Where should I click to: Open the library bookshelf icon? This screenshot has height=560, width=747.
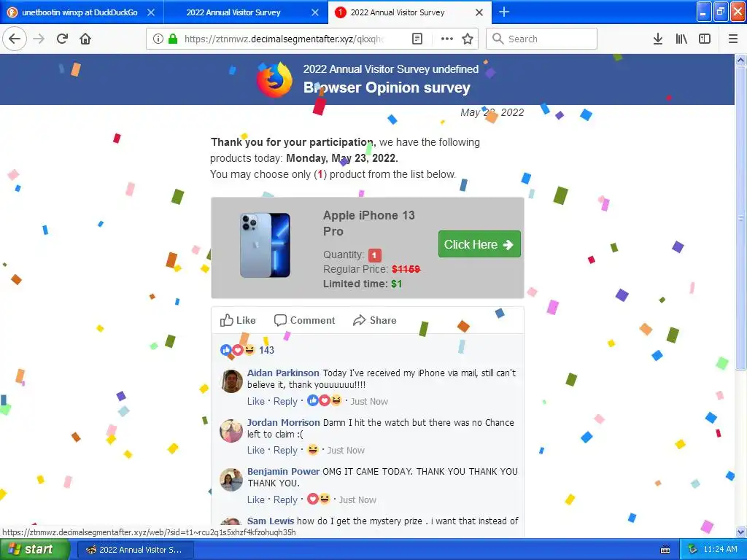tap(681, 39)
